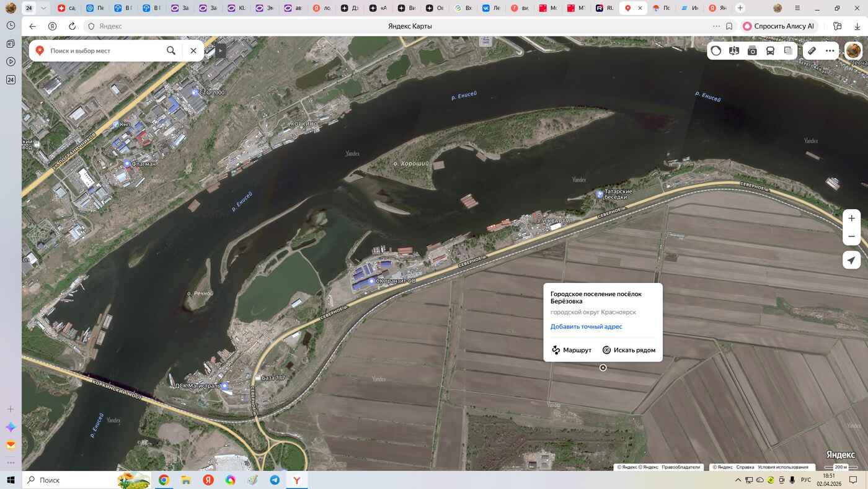
Task: Open the three-dots more menu on map toolbar
Action: pyautogui.click(x=830, y=51)
